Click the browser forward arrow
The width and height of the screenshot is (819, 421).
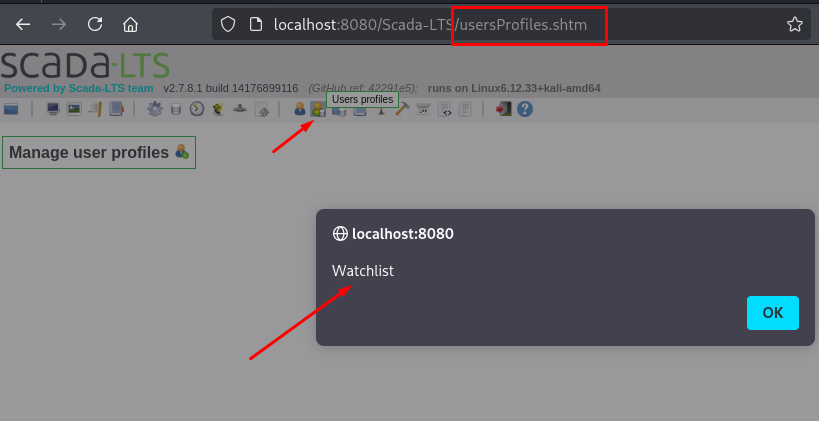coord(59,24)
